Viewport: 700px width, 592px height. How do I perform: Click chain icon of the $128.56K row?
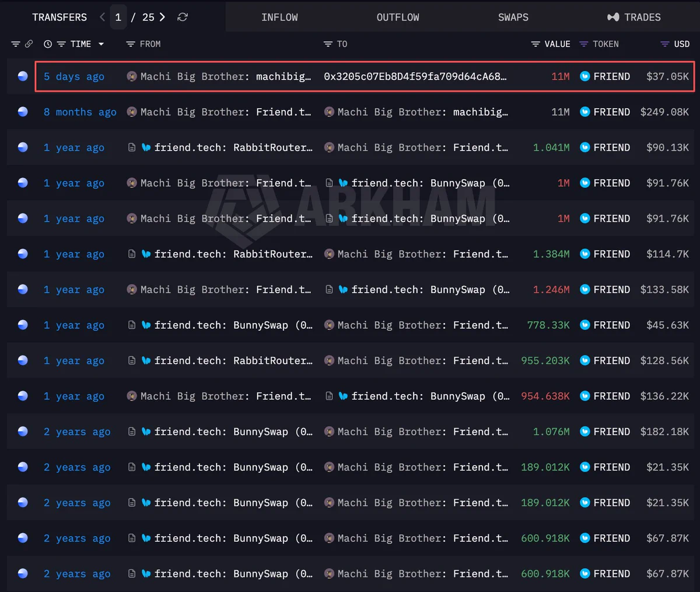tap(23, 361)
